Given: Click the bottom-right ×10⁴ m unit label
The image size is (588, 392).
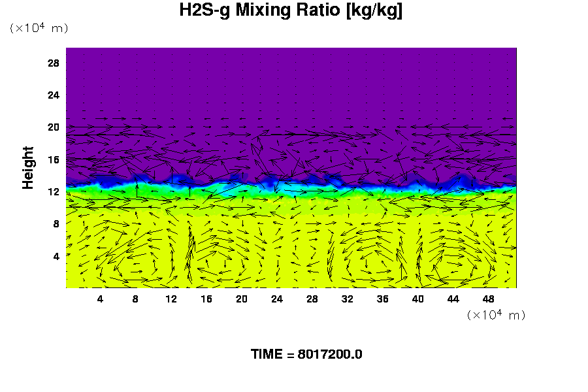Looking at the screenshot, I should [x=496, y=315].
